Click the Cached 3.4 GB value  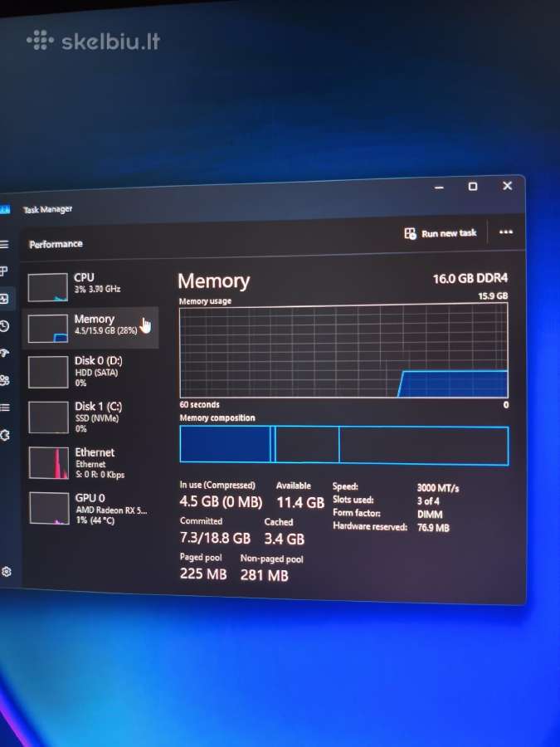tap(285, 539)
